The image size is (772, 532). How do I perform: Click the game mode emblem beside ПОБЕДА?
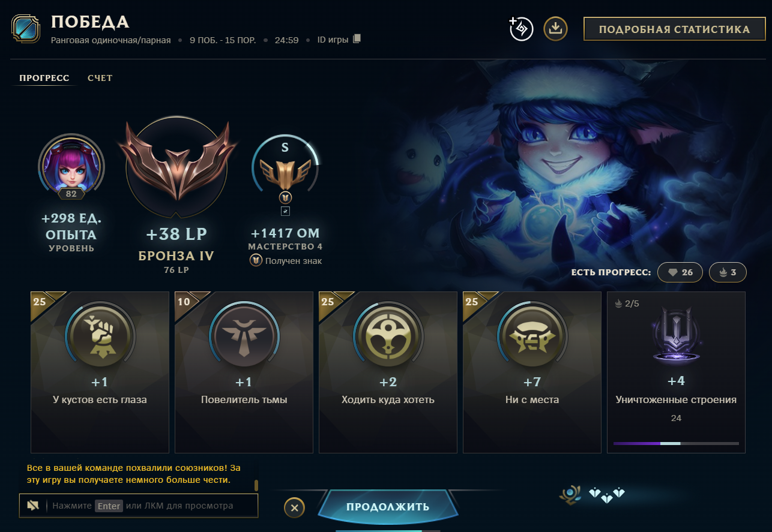[26, 29]
